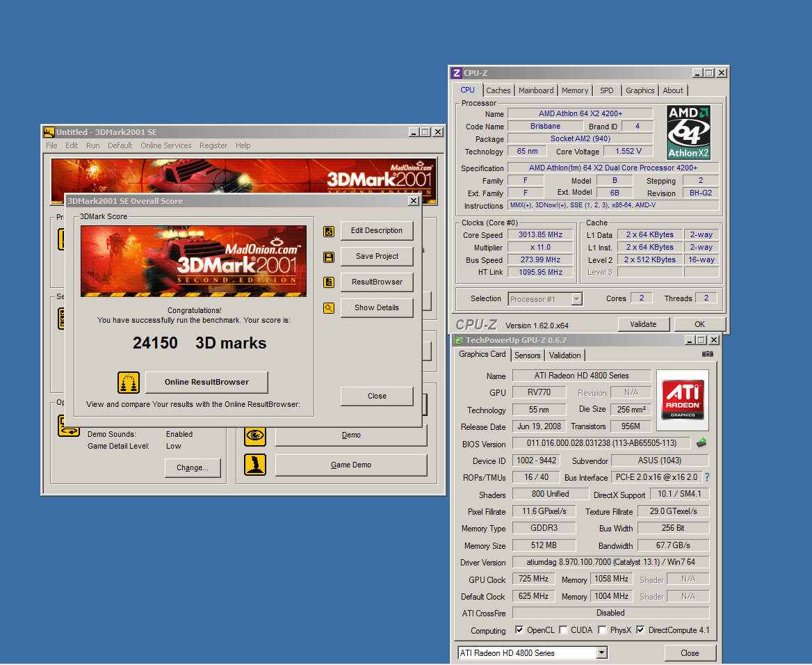The width and height of the screenshot is (812, 665).
Task: Click the Validate button in CPU-Z
Action: point(643,324)
